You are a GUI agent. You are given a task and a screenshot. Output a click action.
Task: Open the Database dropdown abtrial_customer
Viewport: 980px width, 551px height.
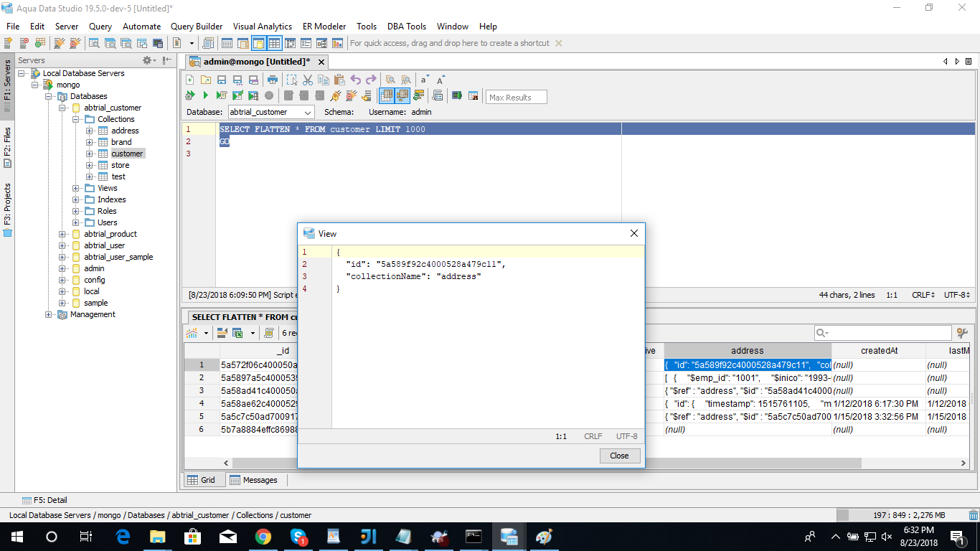coord(271,112)
